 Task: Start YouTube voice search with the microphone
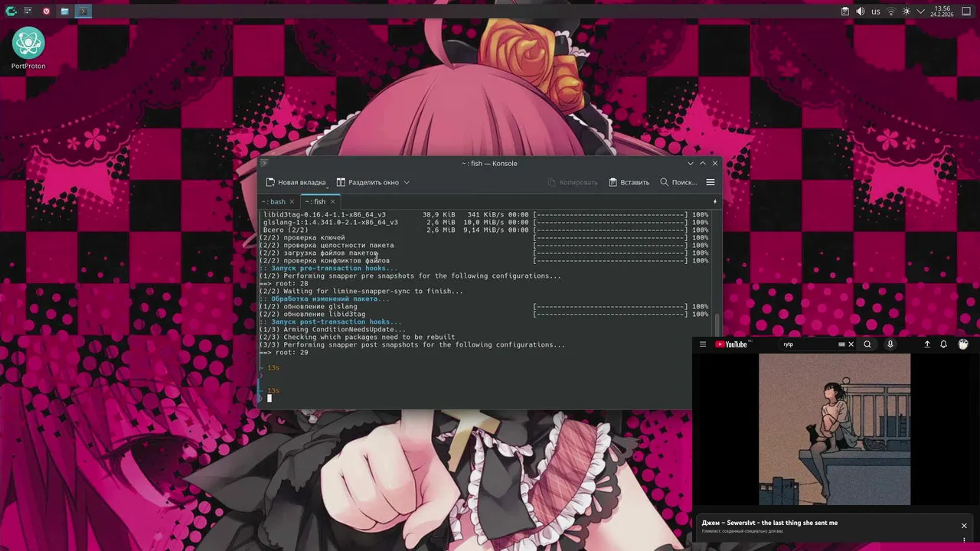pos(890,344)
